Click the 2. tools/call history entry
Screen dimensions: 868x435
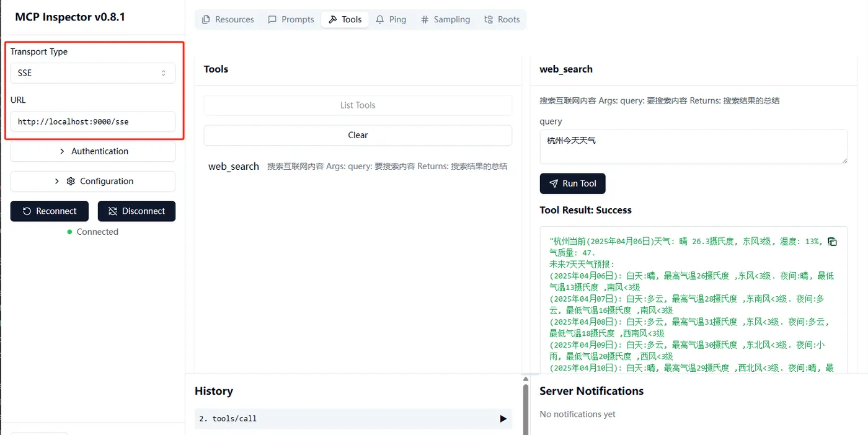353,419
